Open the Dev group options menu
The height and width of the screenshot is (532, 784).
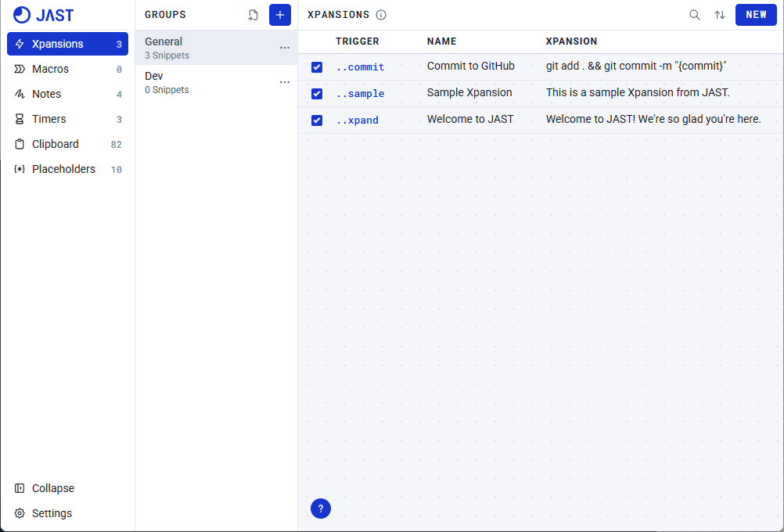click(x=285, y=82)
